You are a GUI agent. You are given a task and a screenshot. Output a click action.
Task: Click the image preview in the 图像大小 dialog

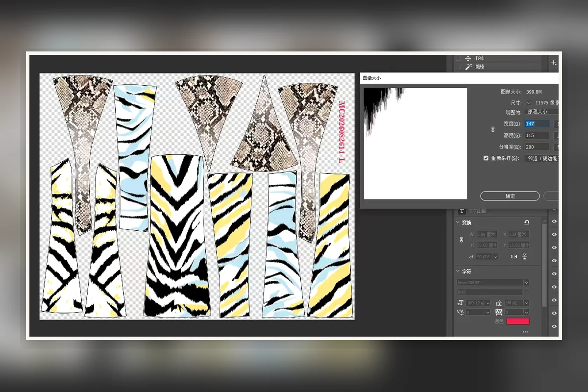pos(416,144)
